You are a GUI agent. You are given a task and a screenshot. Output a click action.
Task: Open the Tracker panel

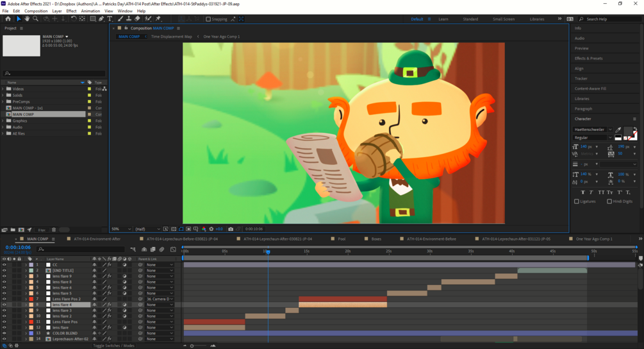[581, 78]
